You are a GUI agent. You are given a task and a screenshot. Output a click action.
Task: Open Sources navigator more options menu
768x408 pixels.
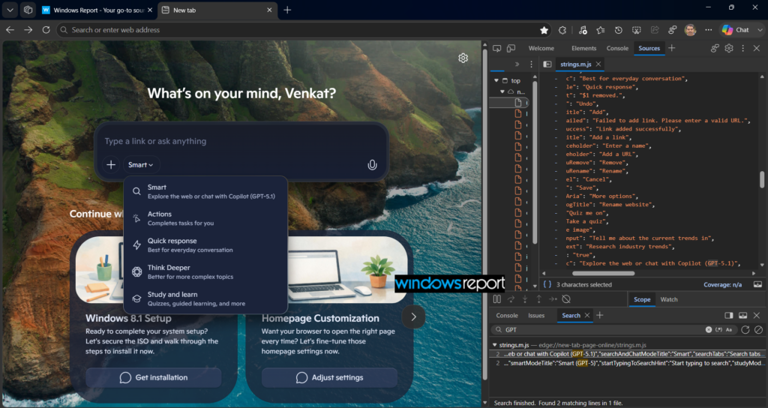pos(531,64)
